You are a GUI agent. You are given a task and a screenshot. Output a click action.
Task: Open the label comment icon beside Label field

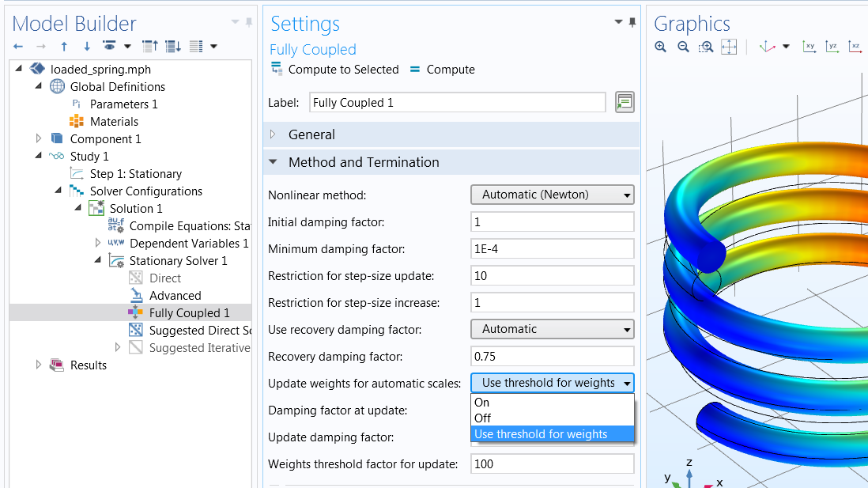625,102
